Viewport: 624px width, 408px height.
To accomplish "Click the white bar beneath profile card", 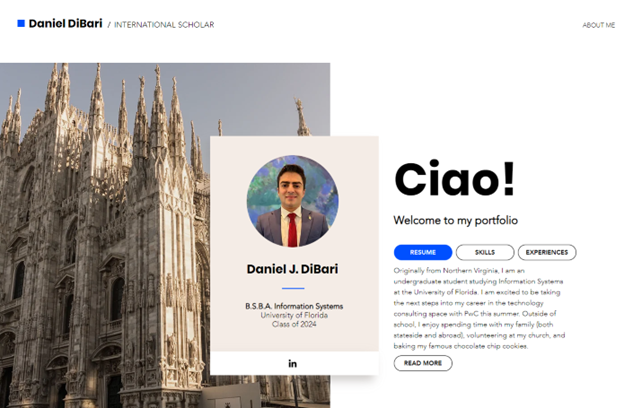I will 294,363.
